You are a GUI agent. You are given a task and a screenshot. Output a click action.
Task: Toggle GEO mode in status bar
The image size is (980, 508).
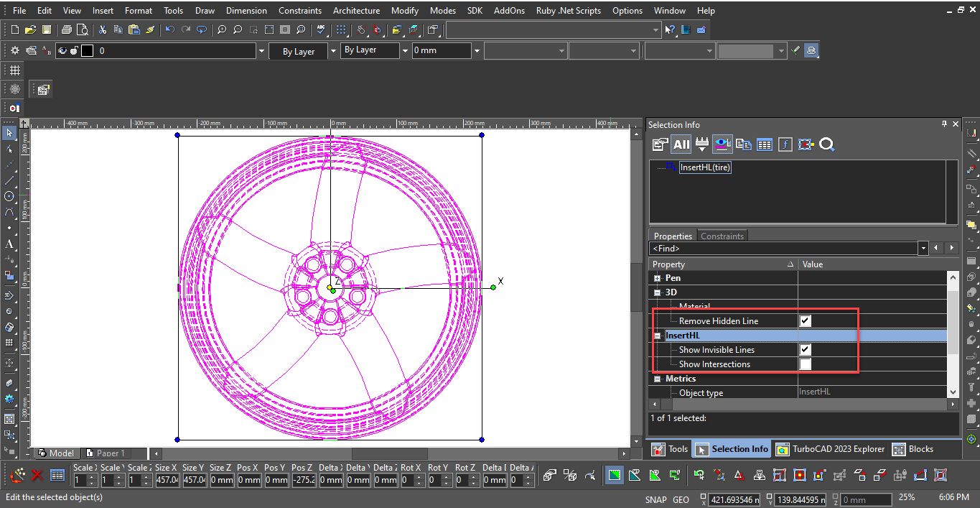click(681, 499)
